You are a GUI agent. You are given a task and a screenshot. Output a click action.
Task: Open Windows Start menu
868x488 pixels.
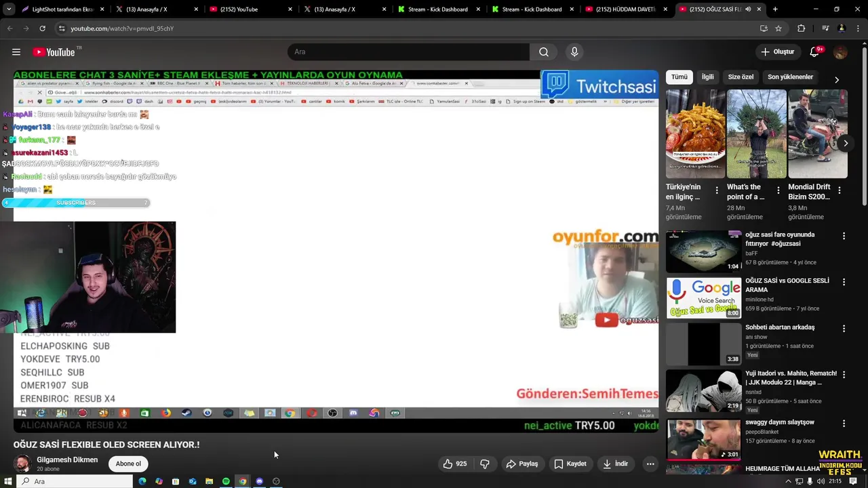click(8, 481)
